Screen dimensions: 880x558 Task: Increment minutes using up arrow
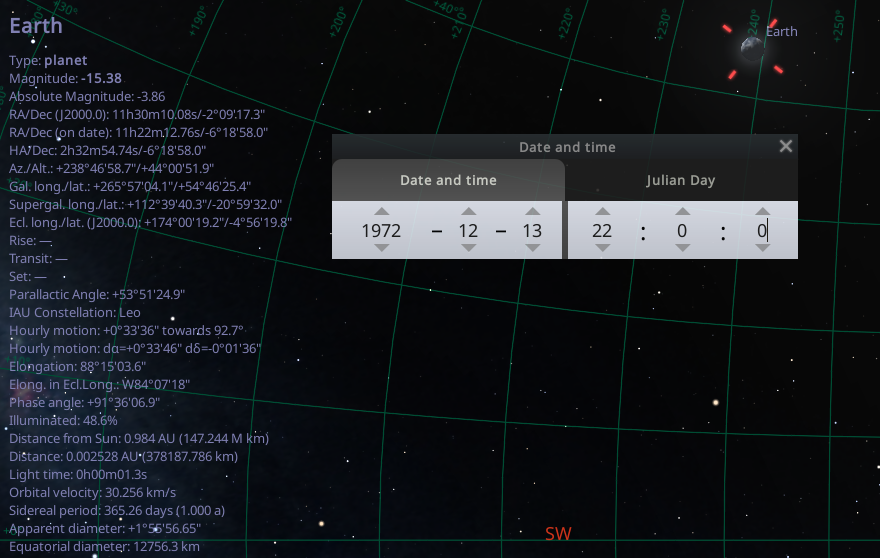(x=682, y=212)
